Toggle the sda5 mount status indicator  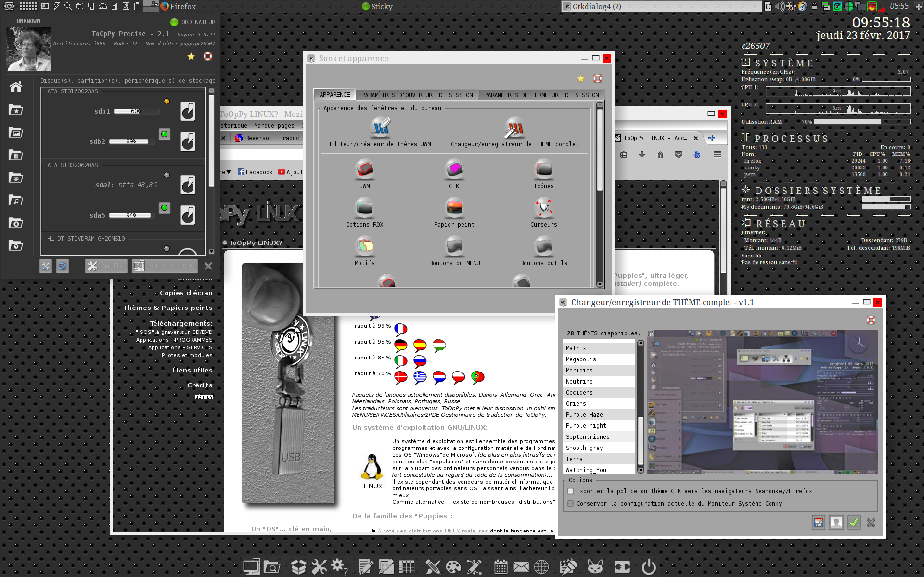165,208
